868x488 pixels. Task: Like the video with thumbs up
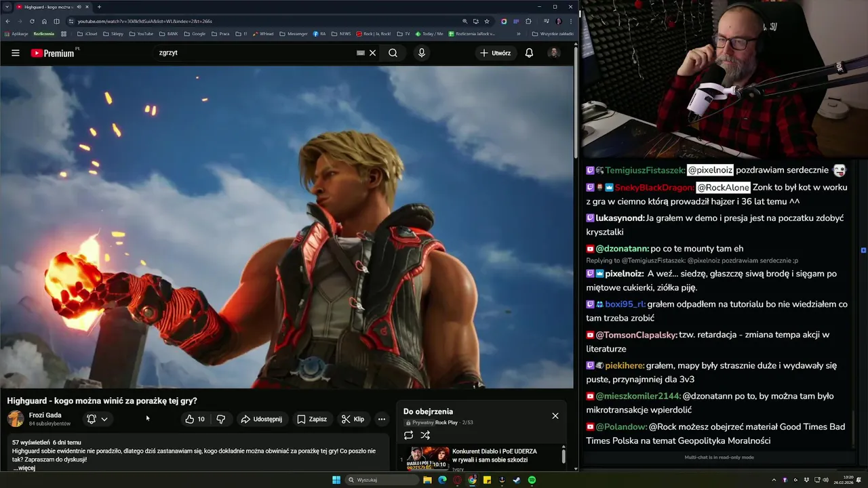click(195, 419)
